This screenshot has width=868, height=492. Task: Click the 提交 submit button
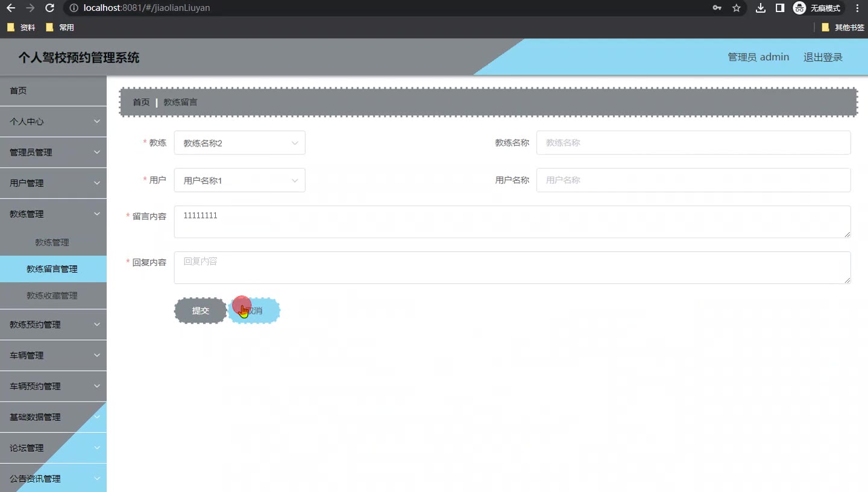[200, 311]
